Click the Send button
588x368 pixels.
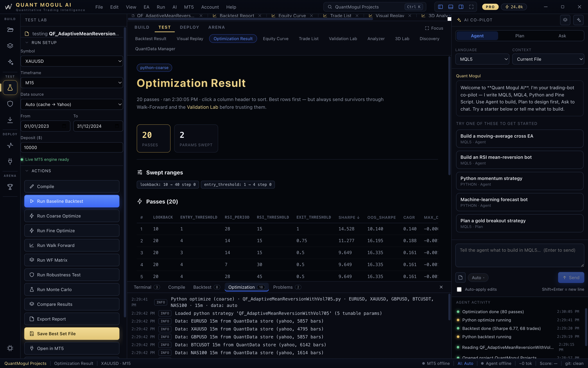[571, 277]
